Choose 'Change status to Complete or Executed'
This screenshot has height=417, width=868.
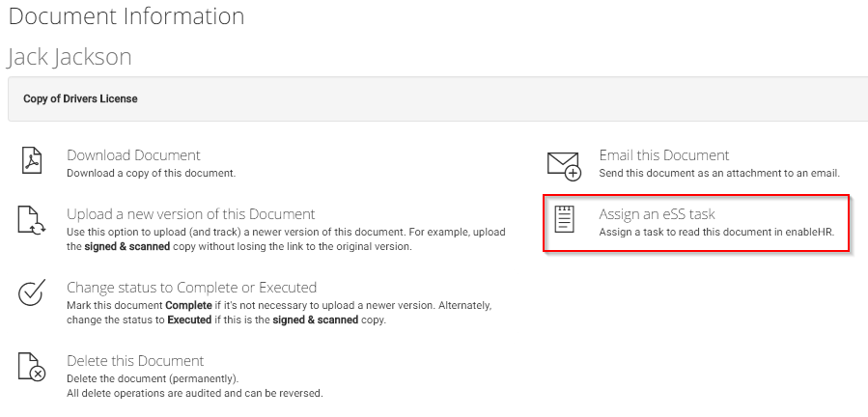(x=191, y=287)
